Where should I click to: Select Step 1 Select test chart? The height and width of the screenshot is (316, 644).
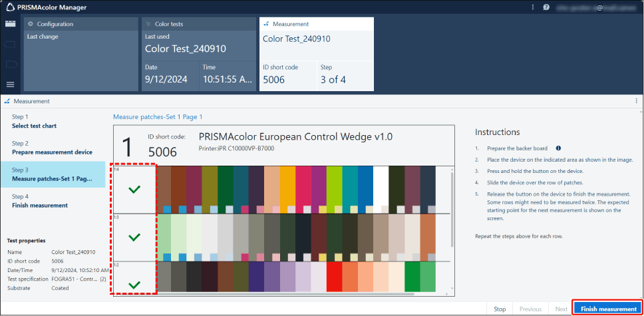(x=53, y=121)
